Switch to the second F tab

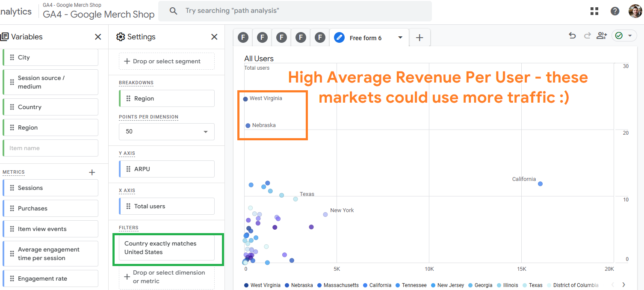(x=262, y=38)
